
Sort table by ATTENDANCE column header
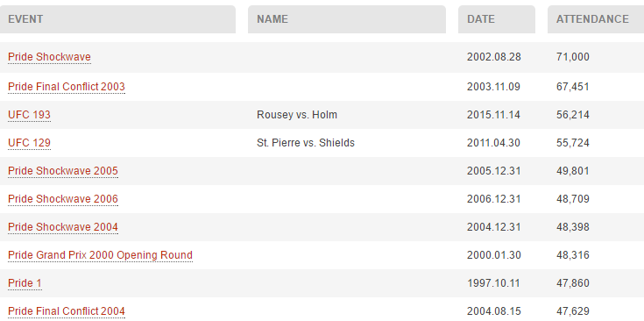[x=596, y=19]
